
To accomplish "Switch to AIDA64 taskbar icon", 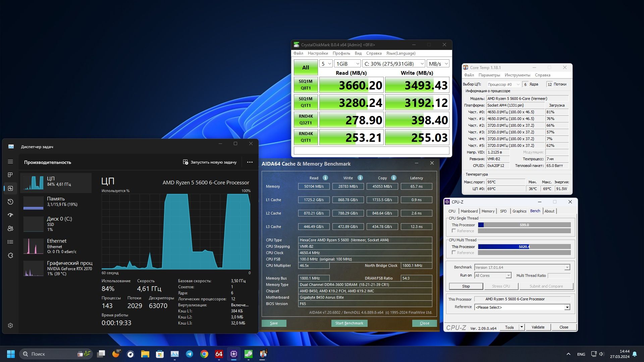I will point(219,354).
